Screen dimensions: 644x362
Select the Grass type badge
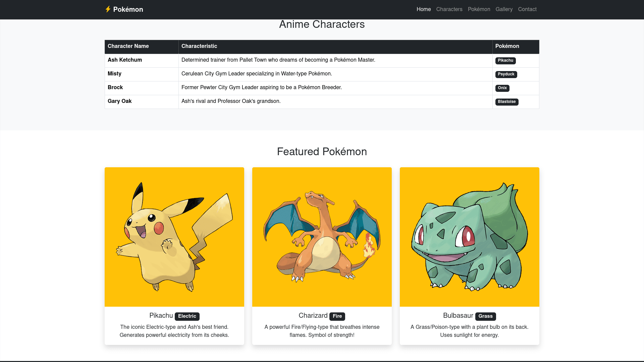[485, 316]
